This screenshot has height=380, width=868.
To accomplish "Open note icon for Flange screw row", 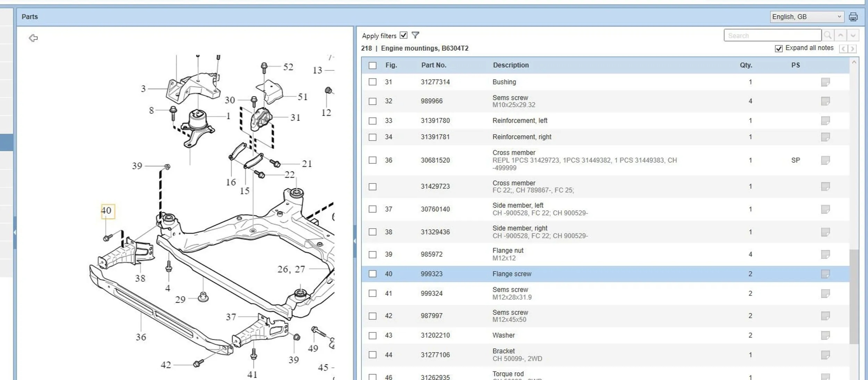I will (825, 274).
